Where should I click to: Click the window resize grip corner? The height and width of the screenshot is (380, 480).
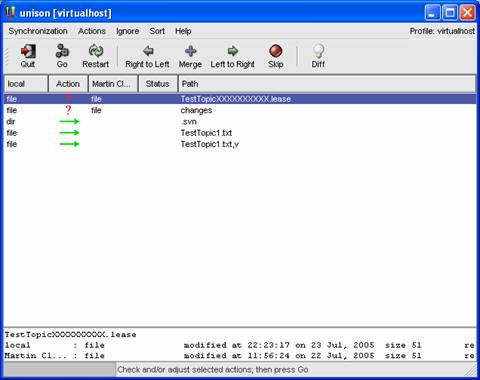pos(471,370)
